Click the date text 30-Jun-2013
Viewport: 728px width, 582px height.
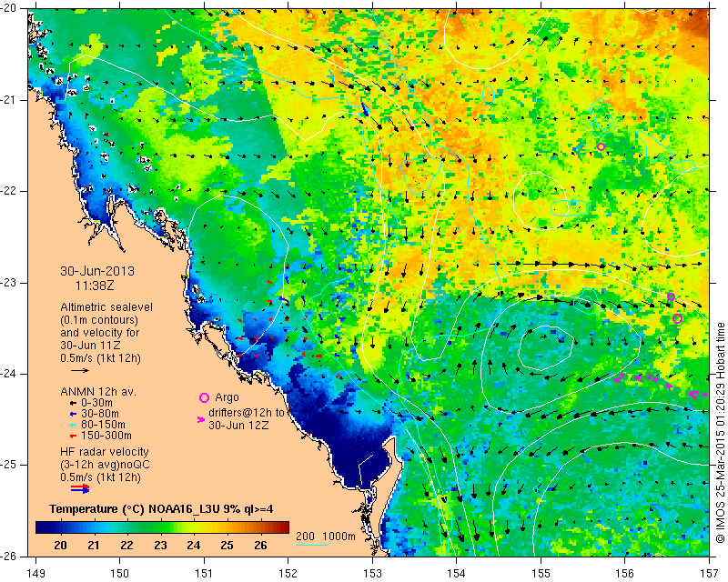[x=97, y=271]
